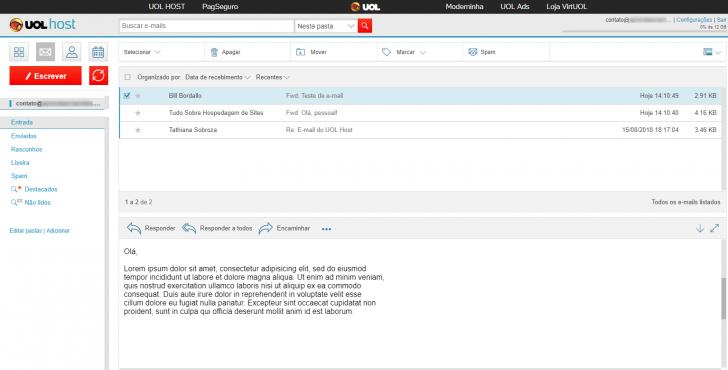The width and height of the screenshot is (728, 370).
Task: Open email Fwd: Olá, pessoal!
Action: coord(312,113)
